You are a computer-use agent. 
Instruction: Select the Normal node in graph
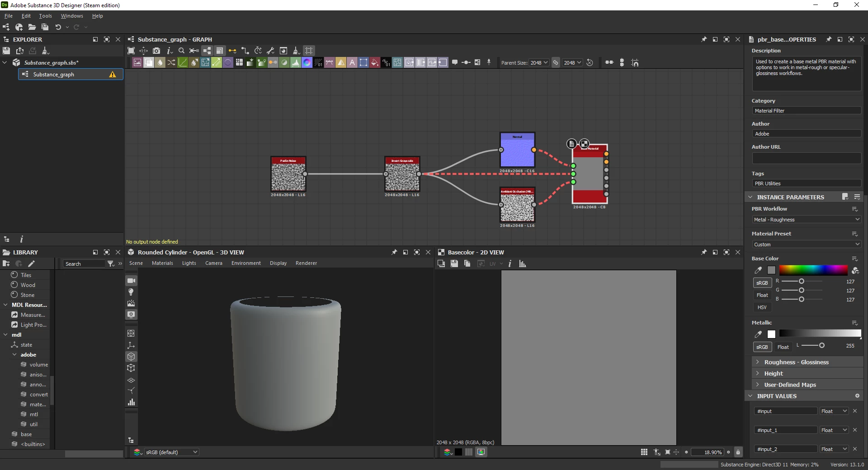[517, 150]
